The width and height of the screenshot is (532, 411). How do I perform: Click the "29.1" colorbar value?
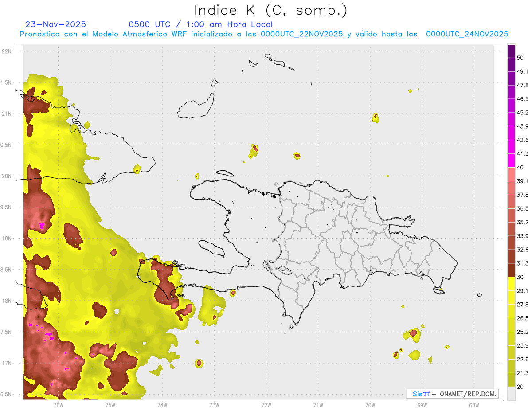523,291
